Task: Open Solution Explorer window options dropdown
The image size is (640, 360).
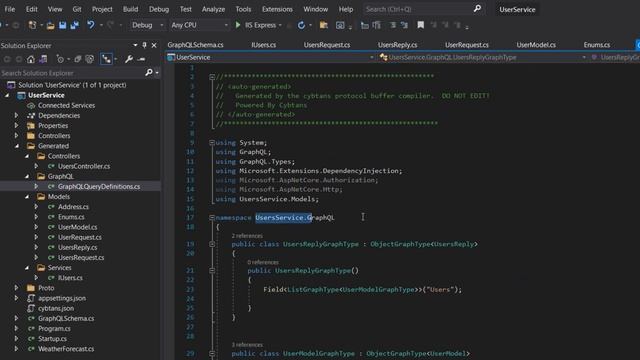Action: 135,45
